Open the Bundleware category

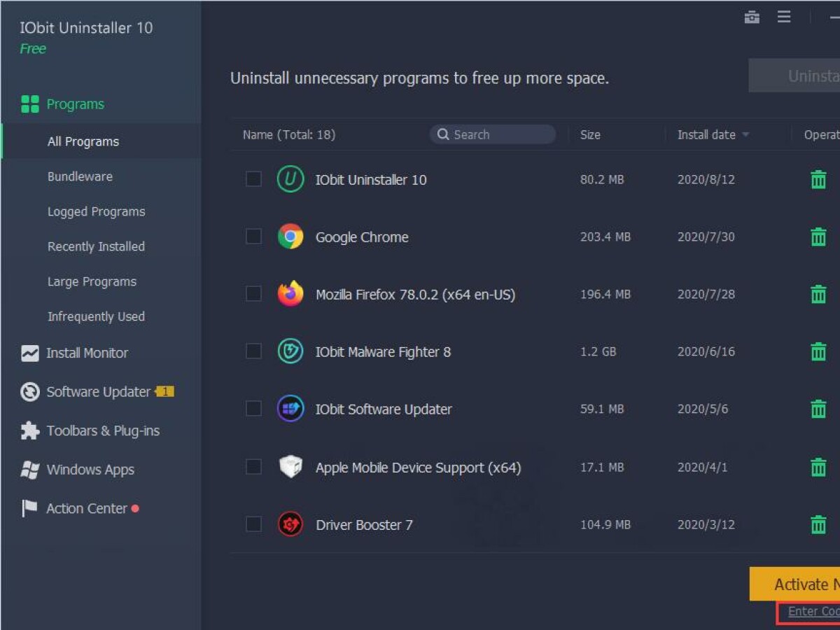[x=80, y=176]
